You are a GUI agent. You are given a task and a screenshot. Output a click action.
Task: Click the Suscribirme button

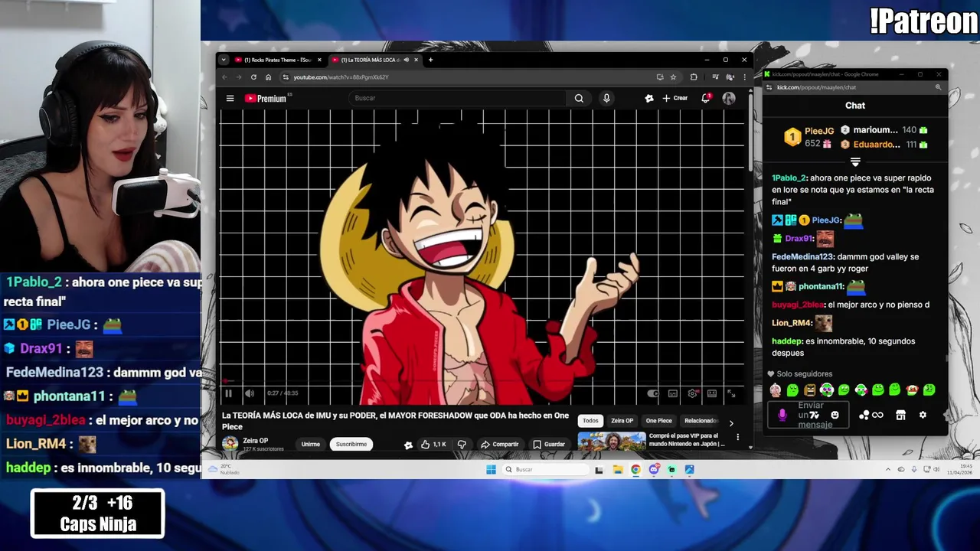[x=351, y=444]
